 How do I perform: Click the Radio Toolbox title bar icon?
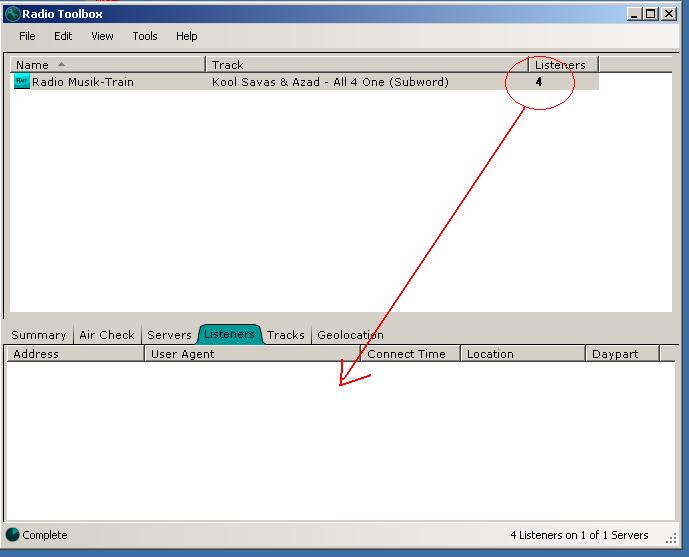coord(13,14)
